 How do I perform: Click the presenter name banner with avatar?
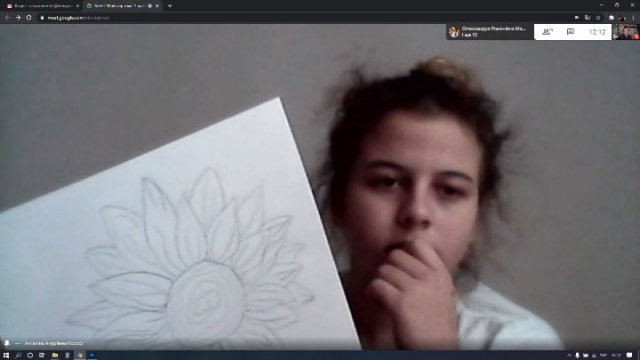490,32
